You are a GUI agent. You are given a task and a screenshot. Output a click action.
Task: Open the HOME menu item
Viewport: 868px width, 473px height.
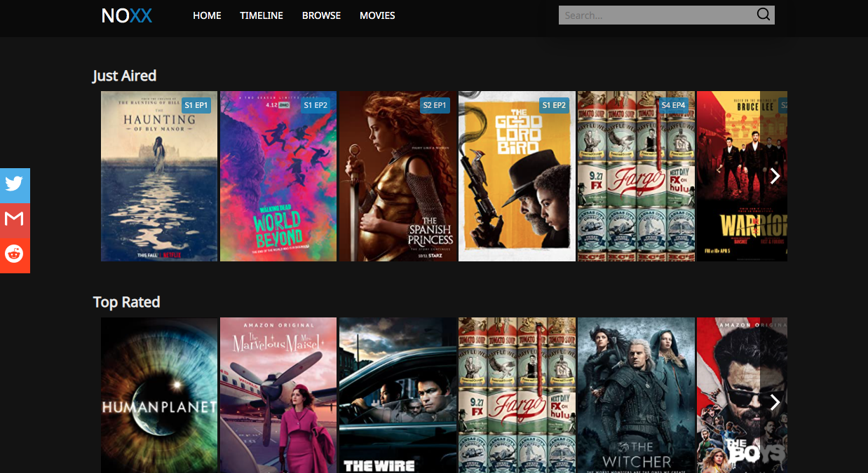tap(207, 15)
